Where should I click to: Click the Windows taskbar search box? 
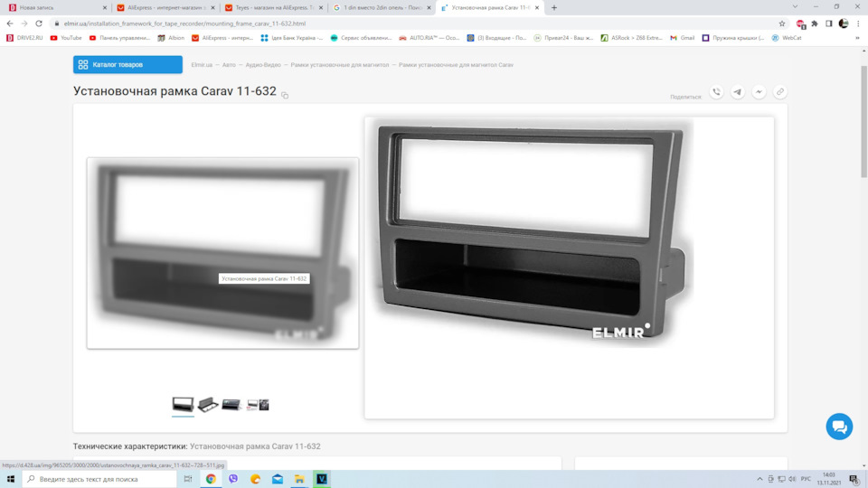(x=99, y=479)
